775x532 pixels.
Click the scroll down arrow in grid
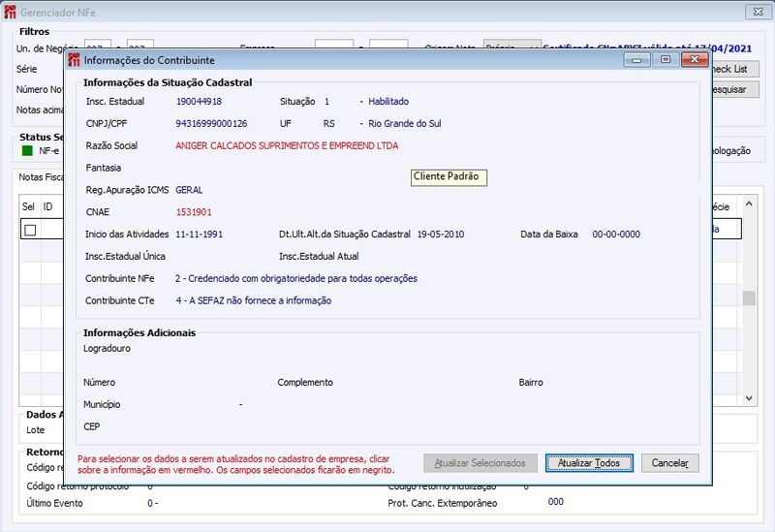tap(749, 398)
